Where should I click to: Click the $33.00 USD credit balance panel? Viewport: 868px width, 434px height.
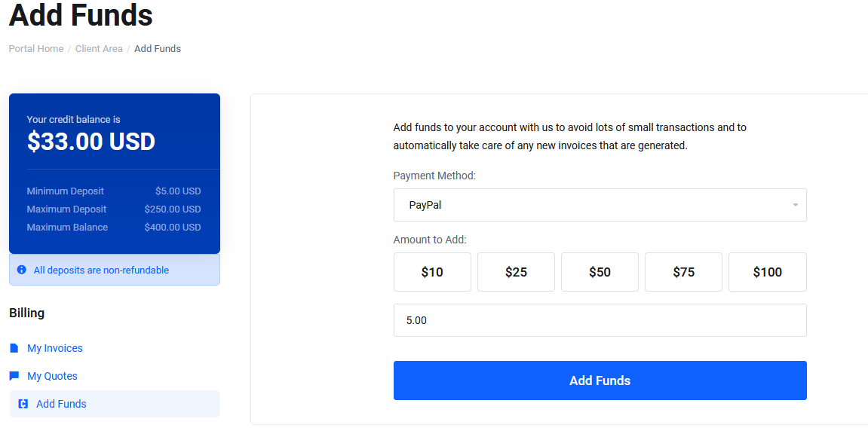click(90, 142)
